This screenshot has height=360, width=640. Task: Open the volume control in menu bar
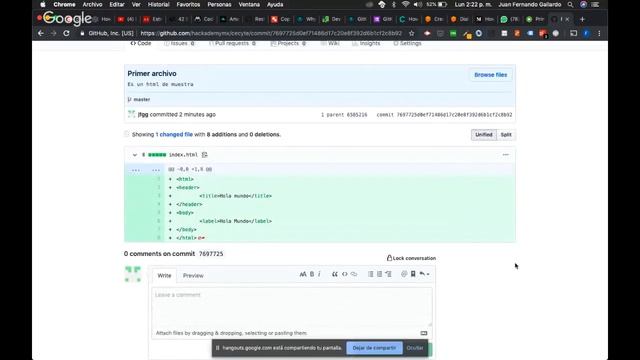click(418, 4)
